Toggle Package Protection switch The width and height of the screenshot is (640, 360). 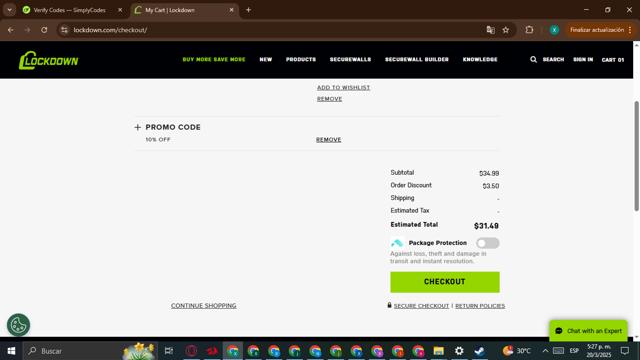(x=487, y=243)
